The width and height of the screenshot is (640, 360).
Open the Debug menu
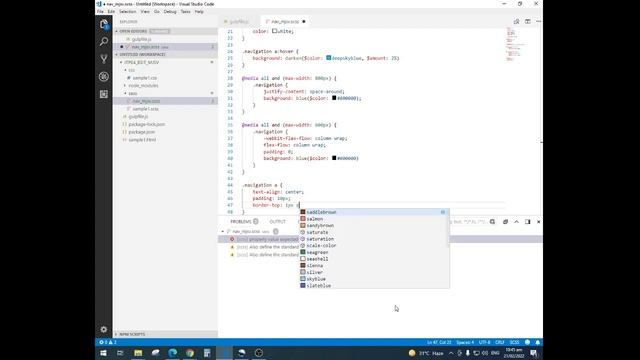(170, 12)
